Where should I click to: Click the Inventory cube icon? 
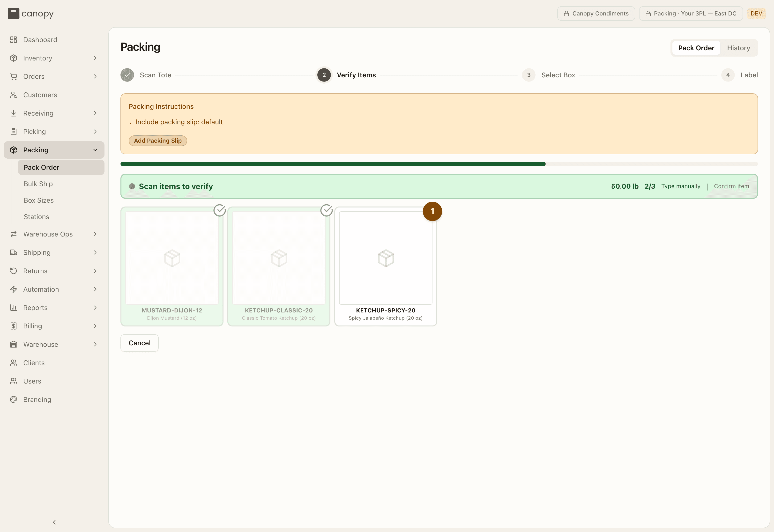coord(13,58)
